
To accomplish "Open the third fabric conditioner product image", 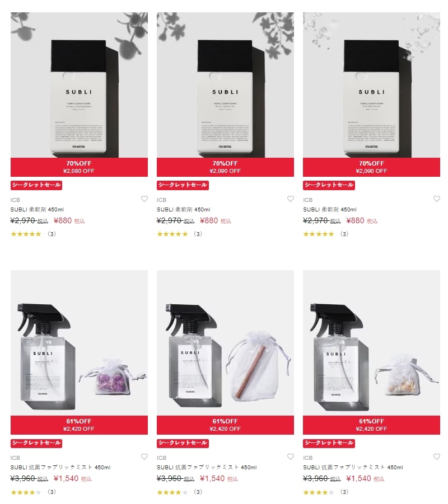I will tap(371, 85).
